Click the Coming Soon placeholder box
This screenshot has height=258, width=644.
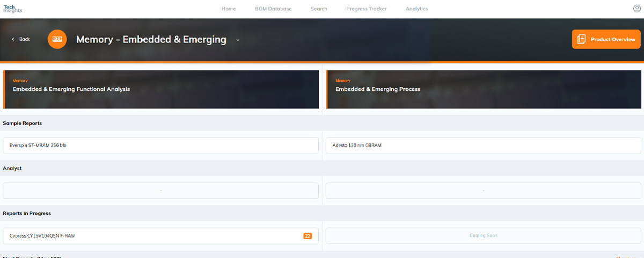coord(484,236)
